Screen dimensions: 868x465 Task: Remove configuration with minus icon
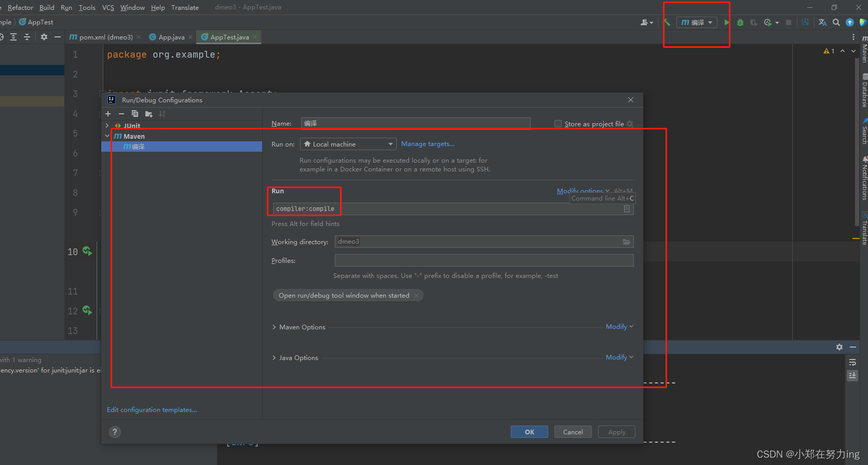[121, 114]
